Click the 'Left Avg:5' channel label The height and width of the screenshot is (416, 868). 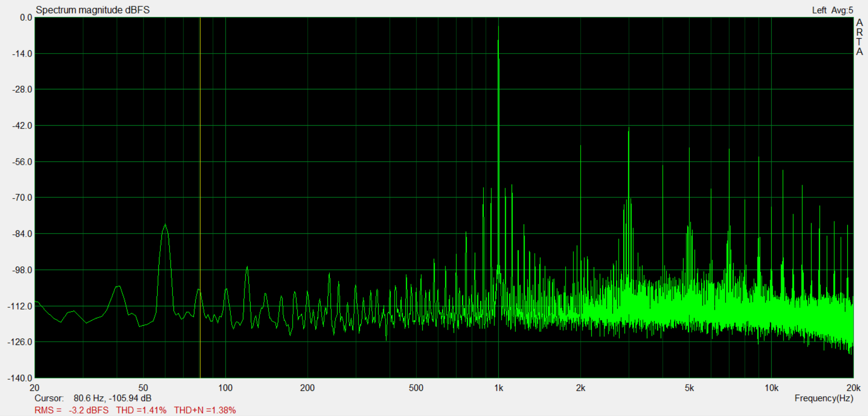click(x=832, y=10)
